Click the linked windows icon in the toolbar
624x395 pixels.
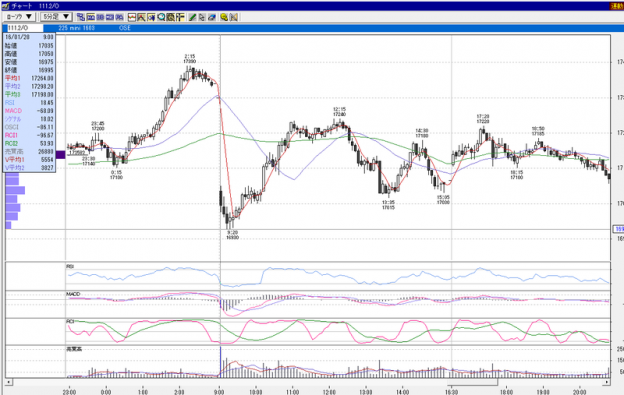[x=81, y=17]
